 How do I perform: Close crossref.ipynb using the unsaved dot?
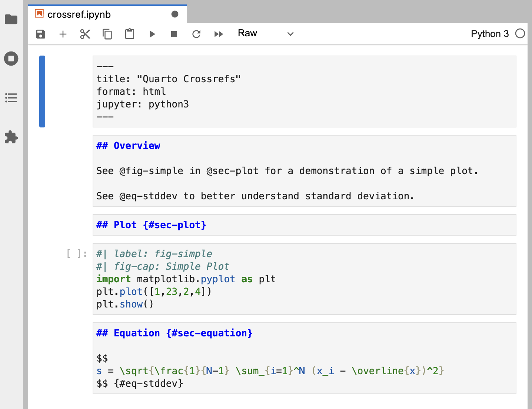point(175,14)
